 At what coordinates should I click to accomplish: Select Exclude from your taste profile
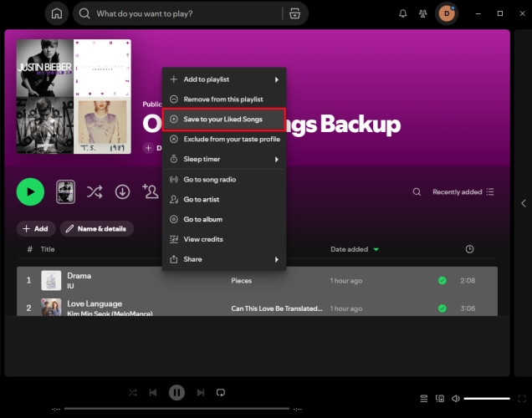coord(224,140)
